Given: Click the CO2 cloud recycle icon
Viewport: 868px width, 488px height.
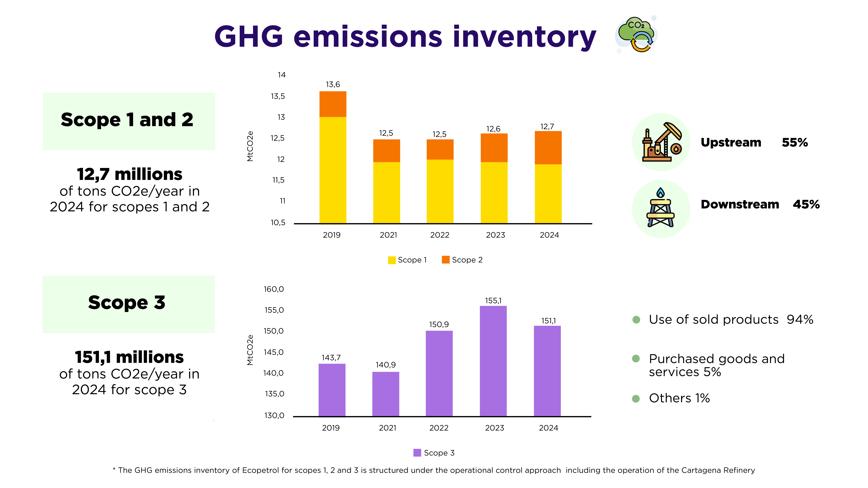Looking at the screenshot, I should coord(636,34).
